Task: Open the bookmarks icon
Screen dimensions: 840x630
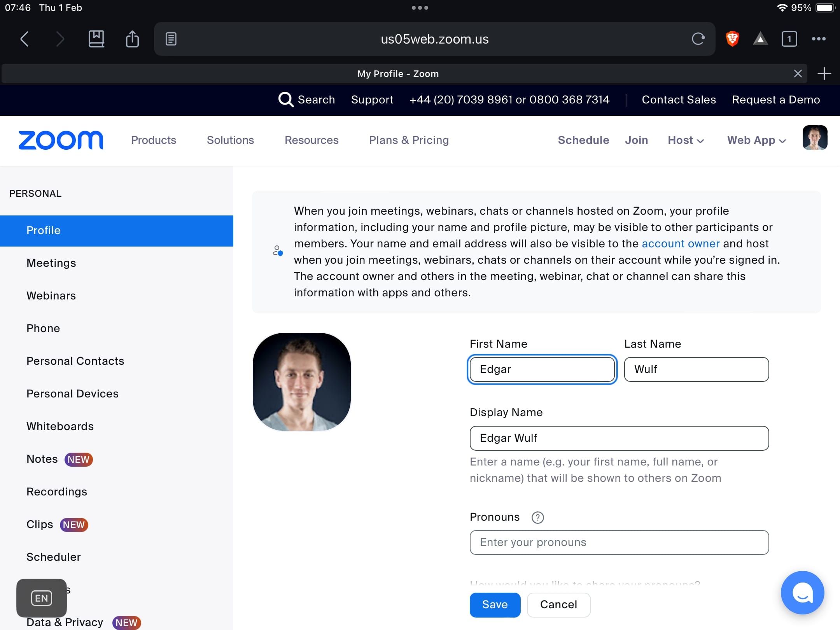Action: pos(96,39)
